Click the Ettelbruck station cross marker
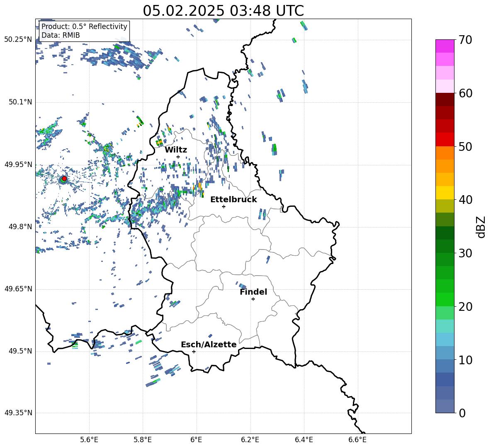The image size is (491, 448). click(224, 206)
